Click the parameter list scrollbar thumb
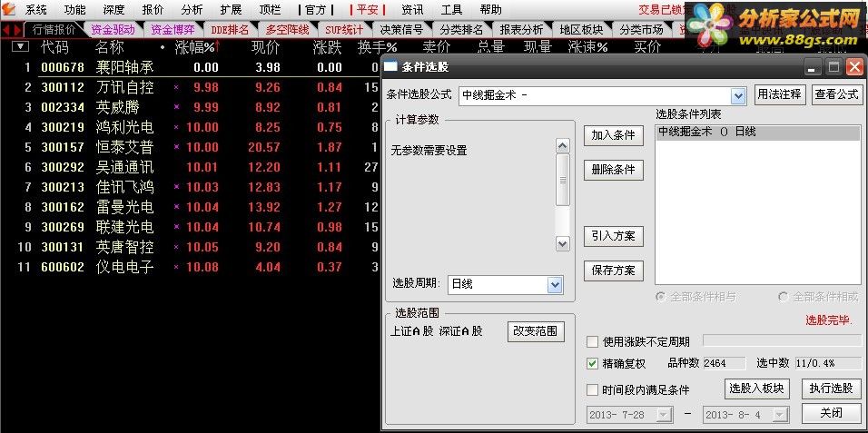Viewport: 868px width, 433px height. pyautogui.click(x=562, y=180)
